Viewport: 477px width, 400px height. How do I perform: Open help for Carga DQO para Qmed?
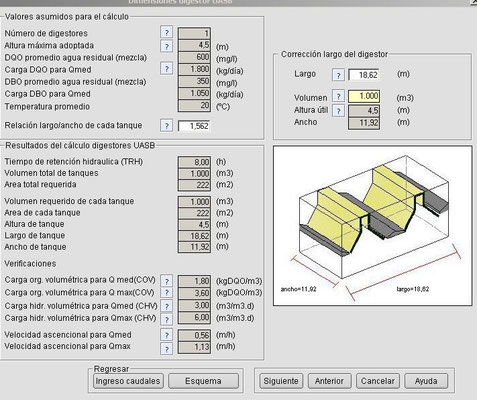167,69
